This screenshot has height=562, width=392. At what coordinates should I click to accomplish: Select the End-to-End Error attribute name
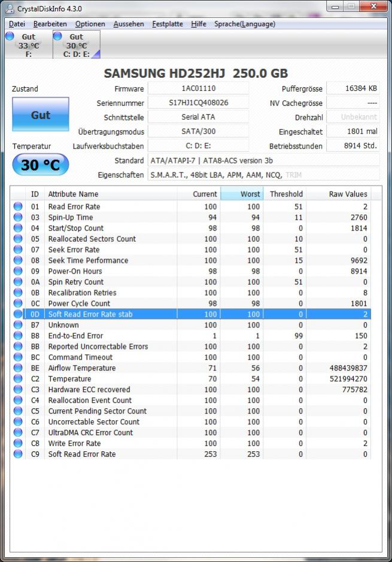75,336
